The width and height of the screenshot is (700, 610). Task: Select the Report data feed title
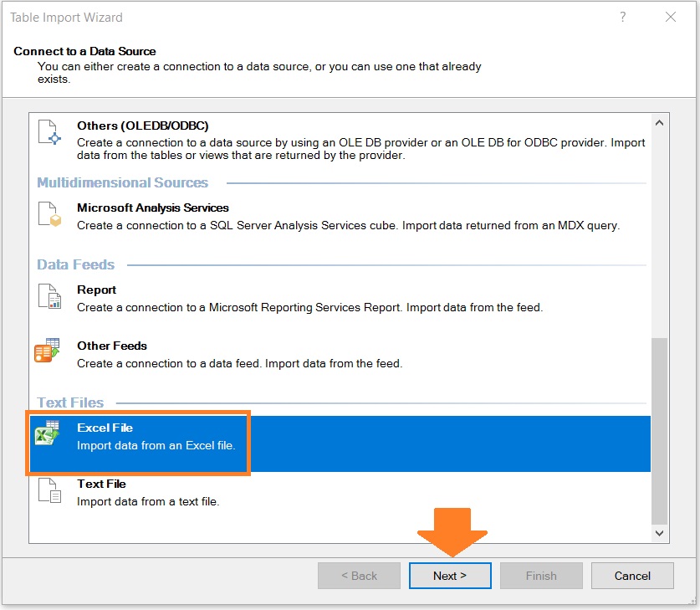(x=96, y=290)
